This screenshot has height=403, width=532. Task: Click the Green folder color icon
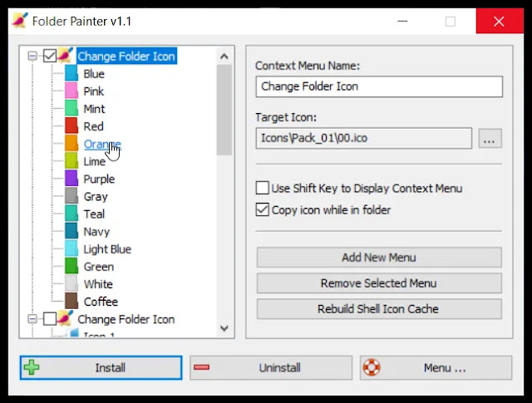71,267
